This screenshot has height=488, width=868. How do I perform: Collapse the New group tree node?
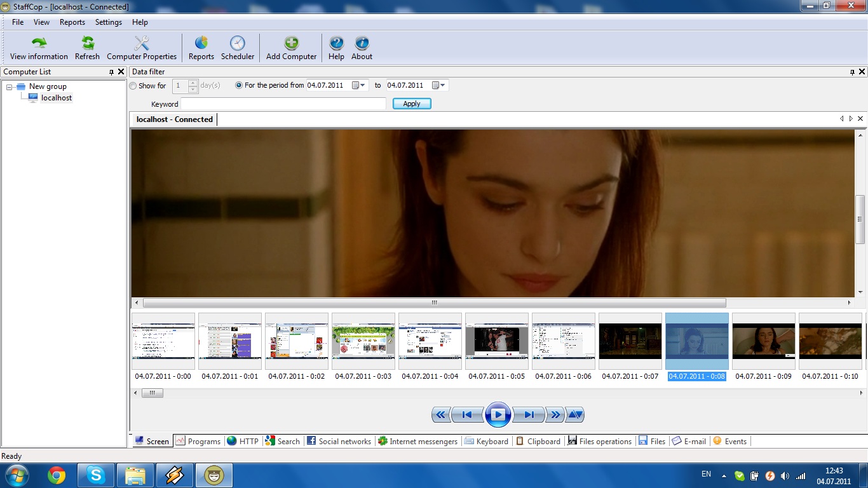tap(10, 86)
